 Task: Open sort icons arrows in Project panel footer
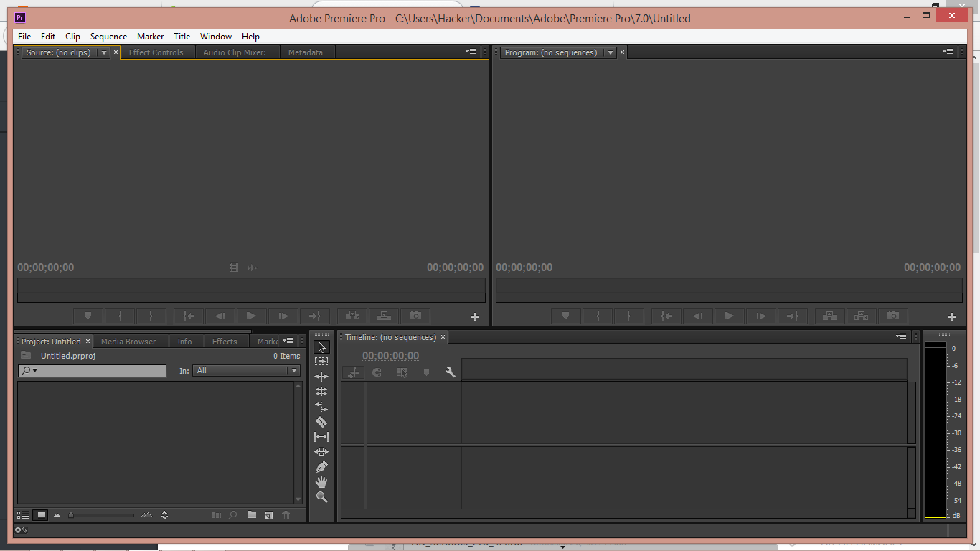(164, 515)
